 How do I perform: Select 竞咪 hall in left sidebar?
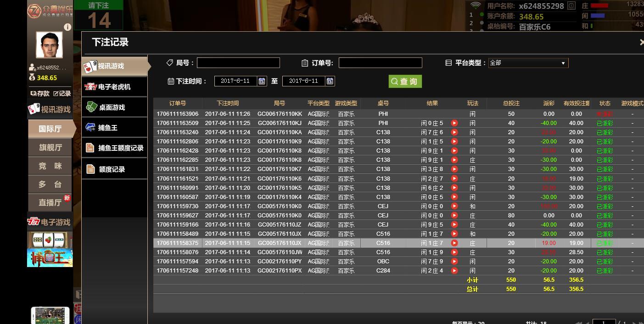click(50, 166)
